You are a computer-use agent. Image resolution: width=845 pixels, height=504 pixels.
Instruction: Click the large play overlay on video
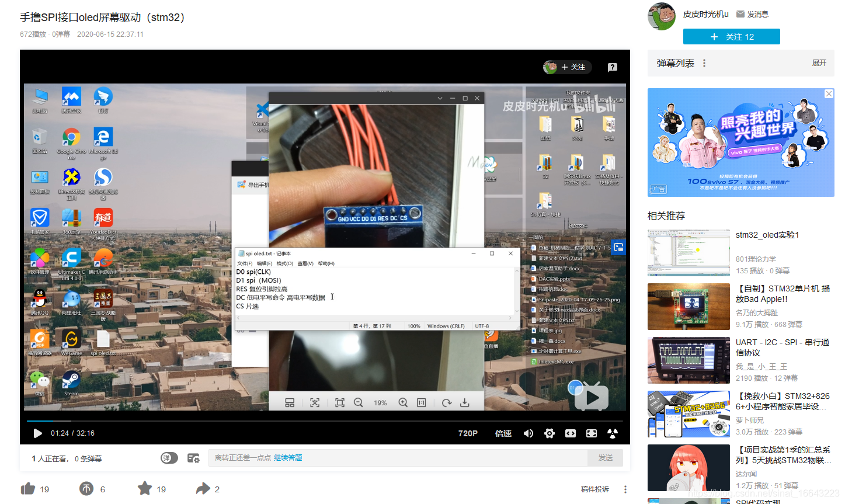592,398
